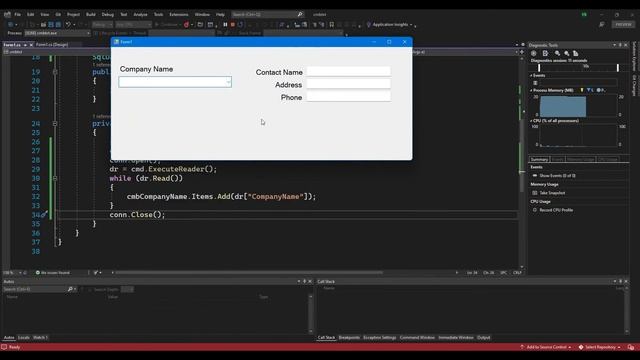The width and height of the screenshot is (640, 360).
Task: Click the editor horizontal scrollbar
Action: click(x=249, y=273)
